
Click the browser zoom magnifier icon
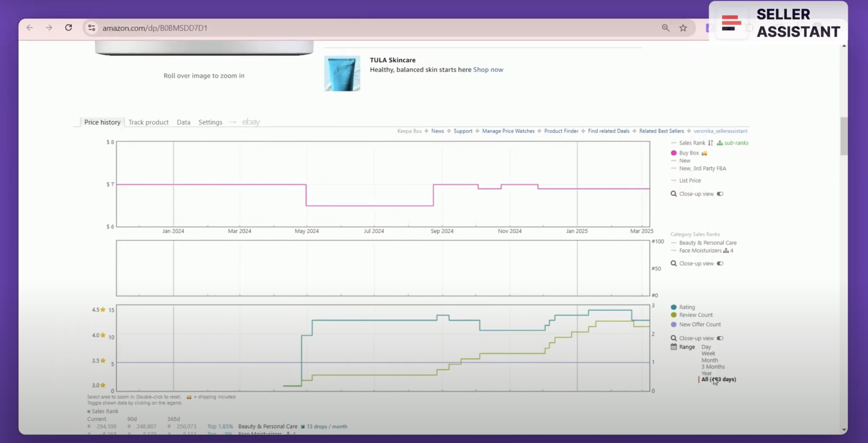point(665,28)
